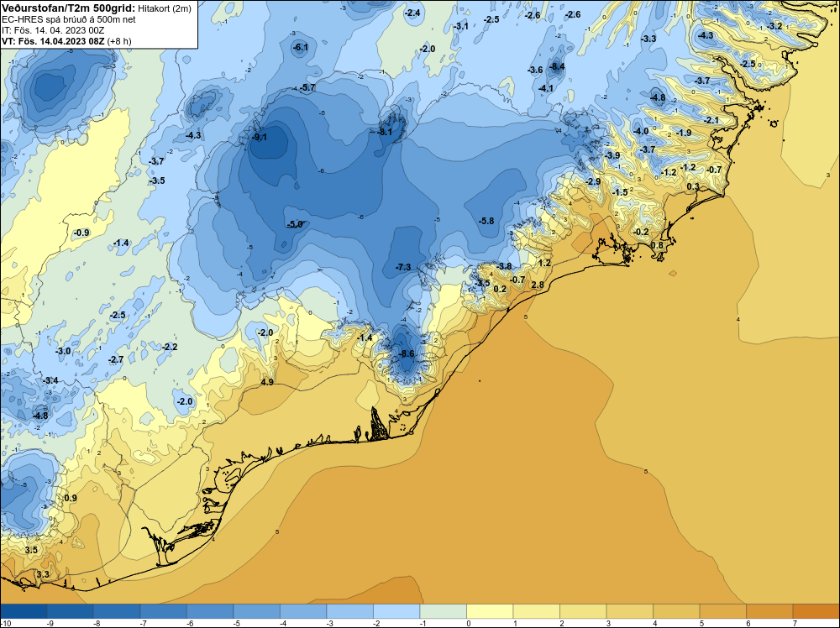Click the -3.8 temperature reading
Viewport: 840px width, 628px height.
503,266
